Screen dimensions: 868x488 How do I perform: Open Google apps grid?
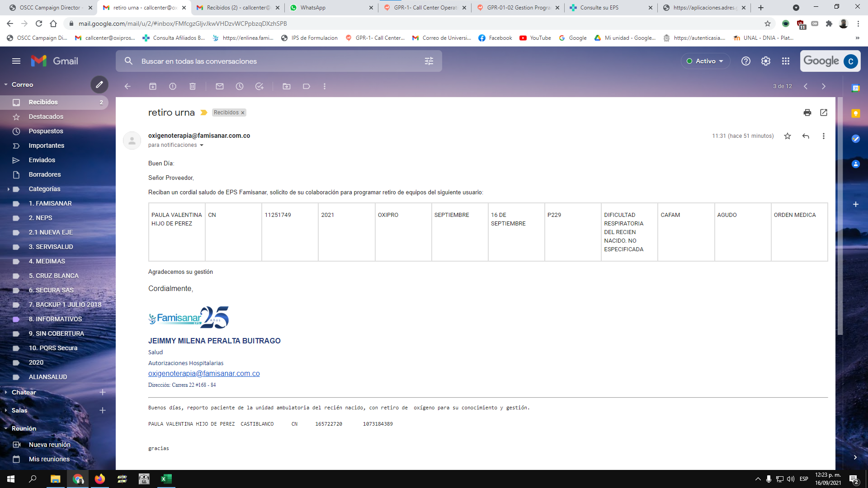pyautogui.click(x=786, y=61)
